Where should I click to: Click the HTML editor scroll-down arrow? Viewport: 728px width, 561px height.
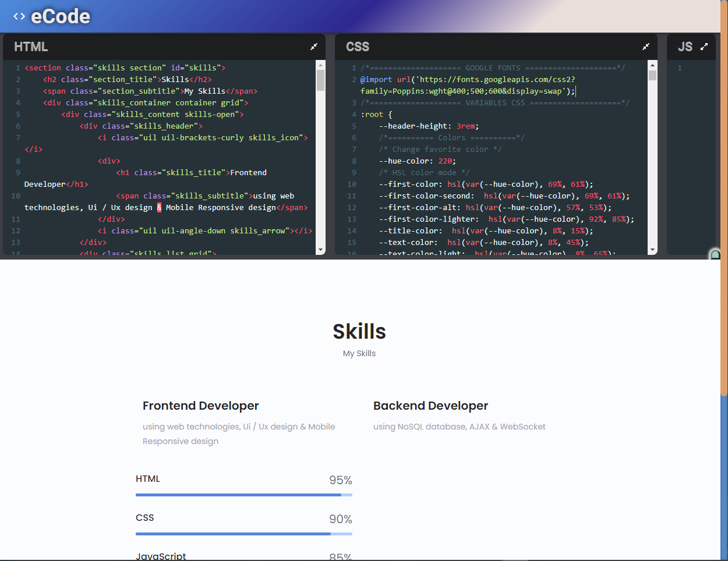320,250
